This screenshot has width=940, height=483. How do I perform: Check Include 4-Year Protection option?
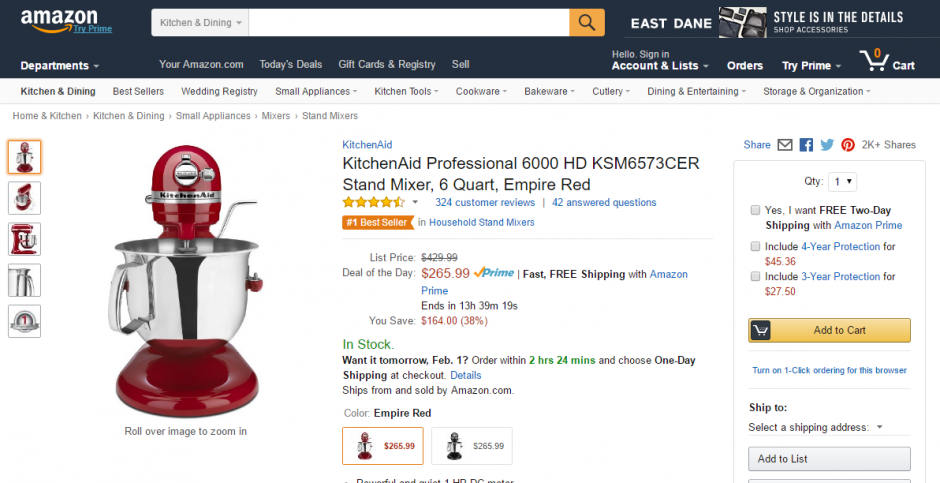click(x=755, y=246)
